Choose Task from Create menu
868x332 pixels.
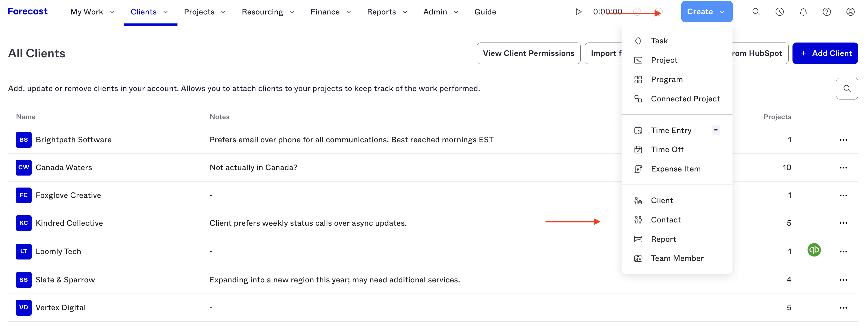click(x=677, y=41)
